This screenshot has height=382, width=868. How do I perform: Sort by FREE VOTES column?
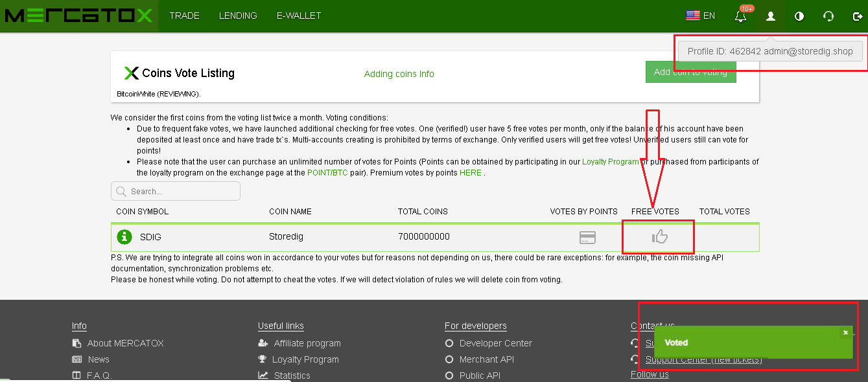(655, 212)
